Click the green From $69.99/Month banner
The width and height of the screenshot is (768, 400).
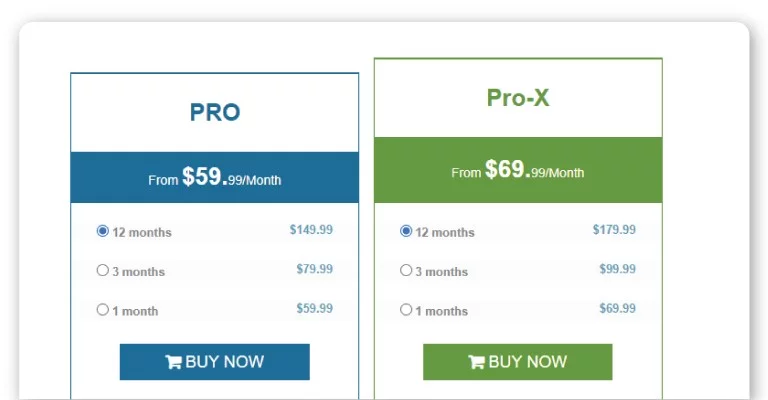point(518,170)
